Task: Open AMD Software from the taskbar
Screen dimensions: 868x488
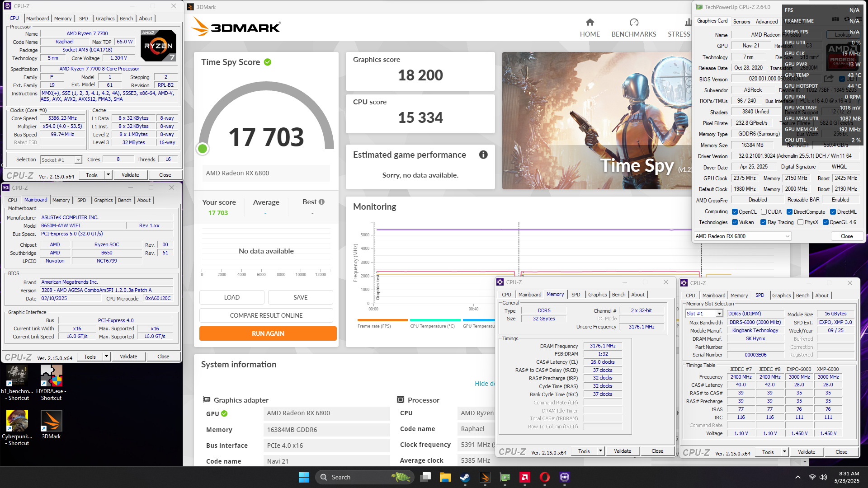Action: pos(524,477)
